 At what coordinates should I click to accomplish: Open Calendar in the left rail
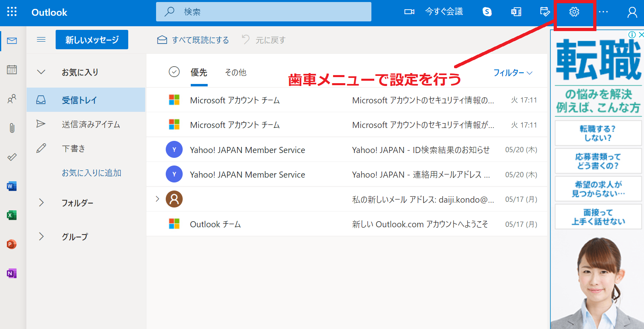(12, 70)
